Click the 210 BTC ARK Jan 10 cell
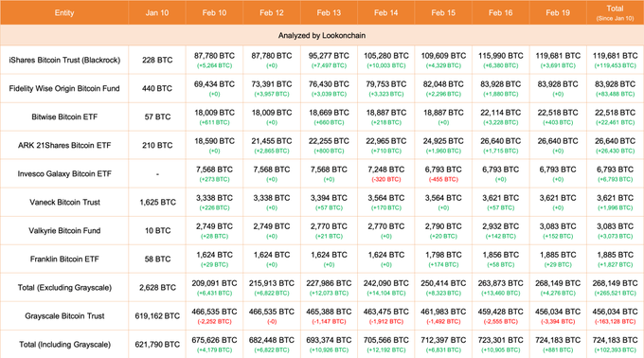Image resolution: width=644 pixels, height=358 pixels. tap(157, 145)
